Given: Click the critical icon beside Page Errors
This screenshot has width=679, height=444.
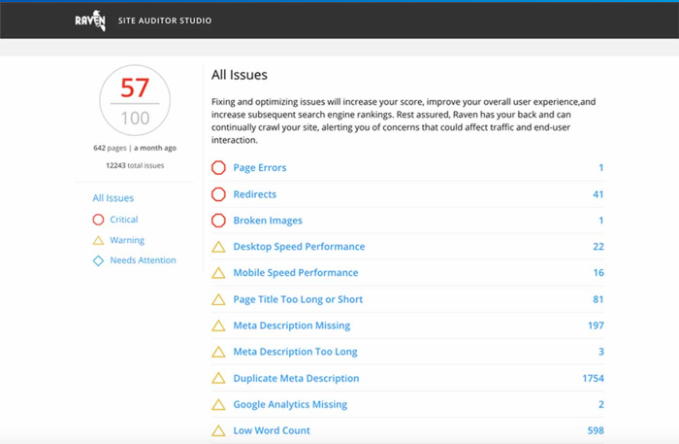Looking at the screenshot, I should click(x=218, y=168).
